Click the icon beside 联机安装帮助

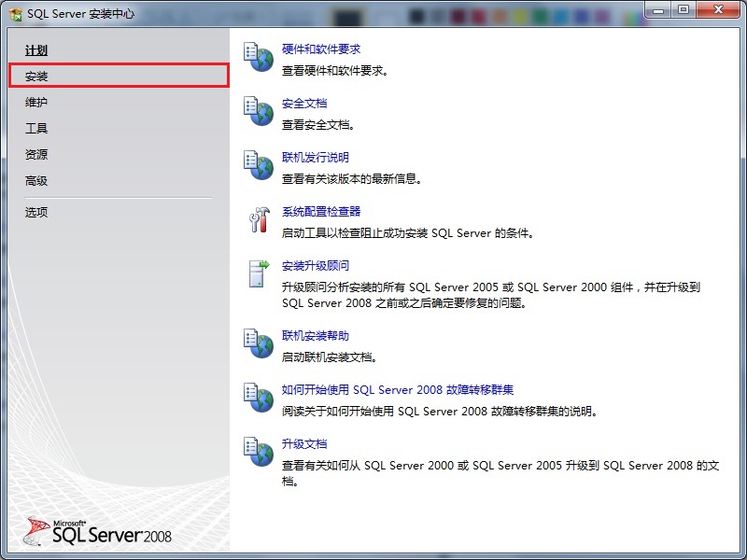click(257, 343)
